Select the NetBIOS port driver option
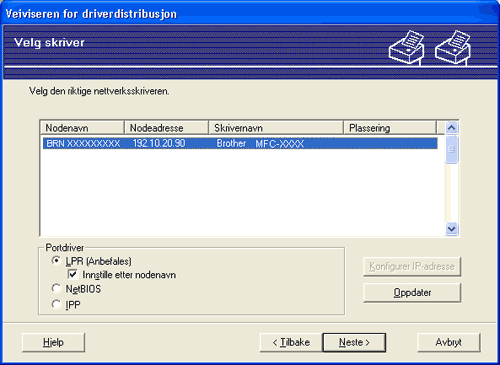500x365 pixels. pos(56,288)
